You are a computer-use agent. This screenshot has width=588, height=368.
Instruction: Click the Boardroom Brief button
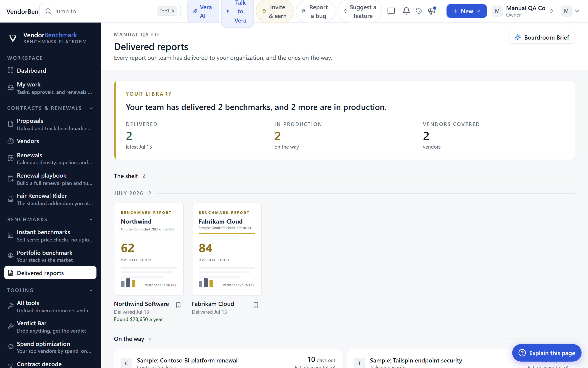(x=542, y=37)
